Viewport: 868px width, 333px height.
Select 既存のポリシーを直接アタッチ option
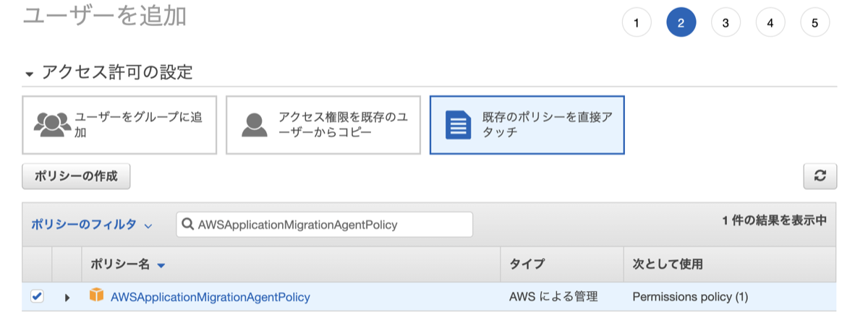point(527,125)
